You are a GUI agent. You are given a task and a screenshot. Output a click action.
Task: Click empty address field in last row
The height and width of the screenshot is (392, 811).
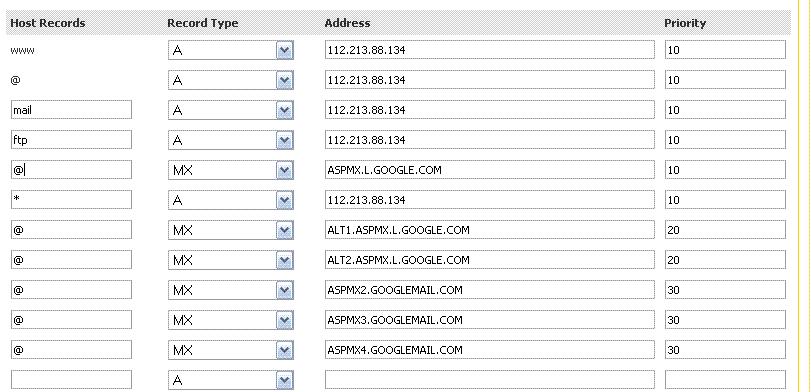click(489, 380)
